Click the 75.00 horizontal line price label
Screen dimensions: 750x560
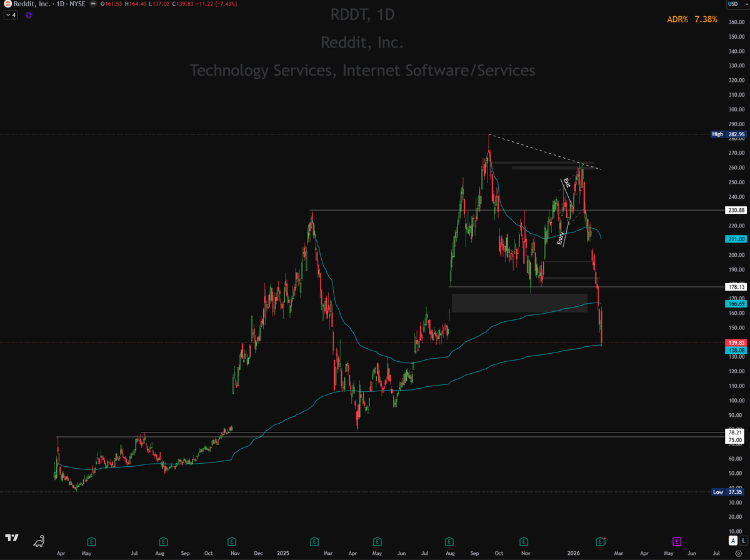pos(736,440)
